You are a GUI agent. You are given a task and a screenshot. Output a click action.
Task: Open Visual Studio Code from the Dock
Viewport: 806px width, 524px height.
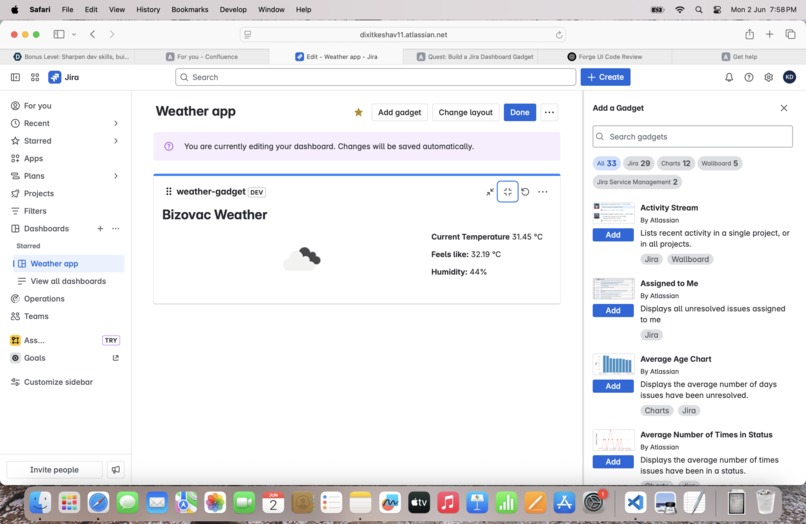click(635, 501)
